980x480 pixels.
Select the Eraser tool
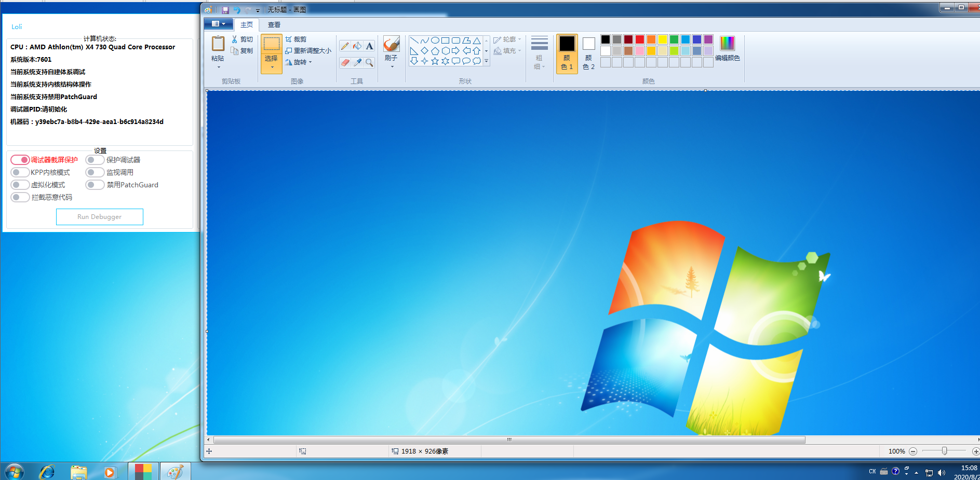(x=345, y=63)
